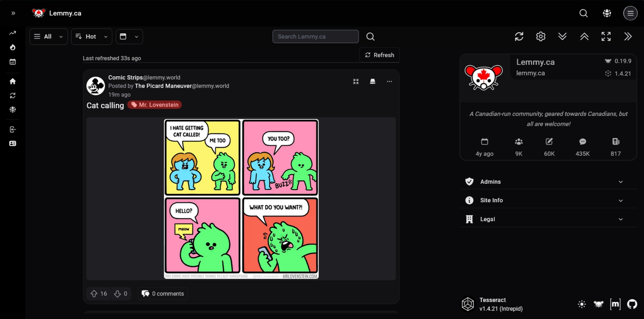Screen dimensions: 644x319
Task: Open the Cat calling post title
Action: click(105, 105)
